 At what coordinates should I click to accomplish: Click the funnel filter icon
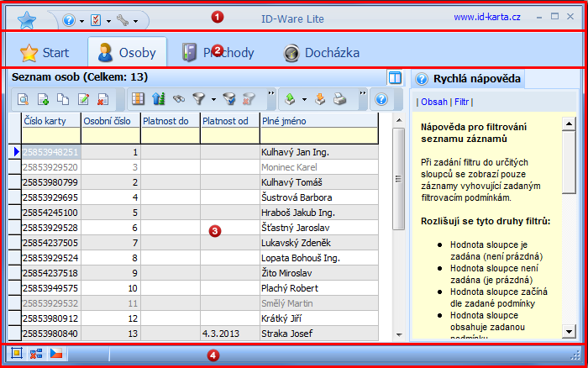pos(199,99)
